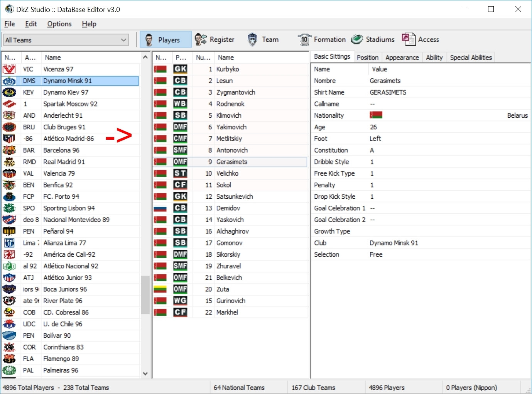This screenshot has width=532, height=394.
Task: Open the Register section icon
Action: click(x=201, y=39)
